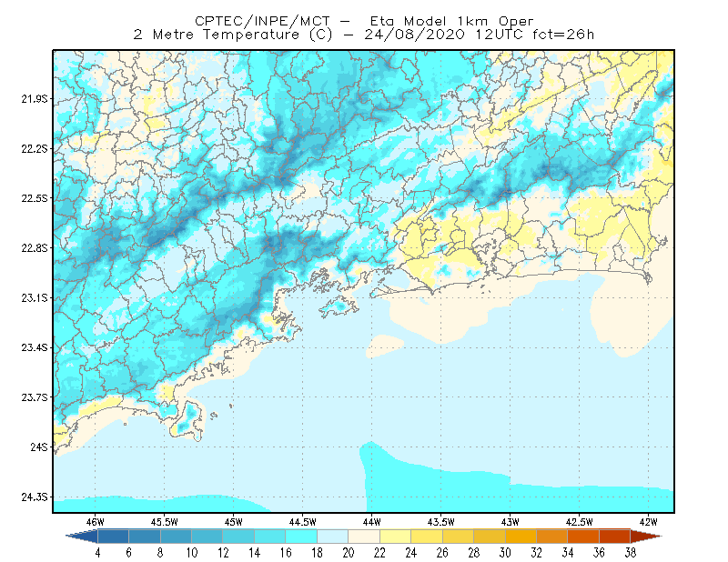Image resolution: width=728 pixels, height=562 pixels.
Task: Click the colorbar tick label '14'
Action: pyautogui.click(x=254, y=553)
